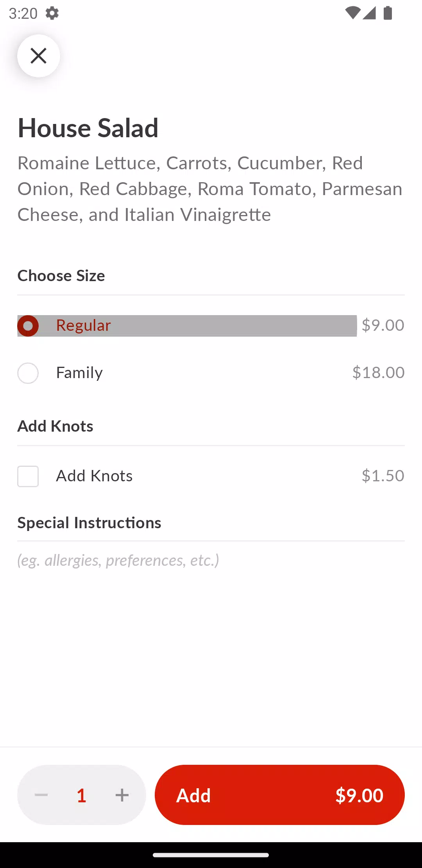The width and height of the screenshot is (422, 868).
Task: Tap the Special Instructions heading
Action: (89, 523)
